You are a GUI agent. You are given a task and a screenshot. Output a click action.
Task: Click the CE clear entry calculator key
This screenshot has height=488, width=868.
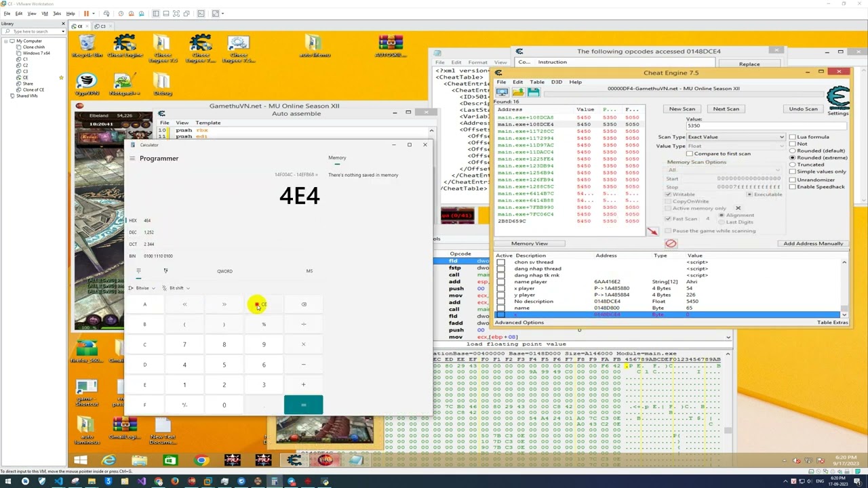point(264,304)
